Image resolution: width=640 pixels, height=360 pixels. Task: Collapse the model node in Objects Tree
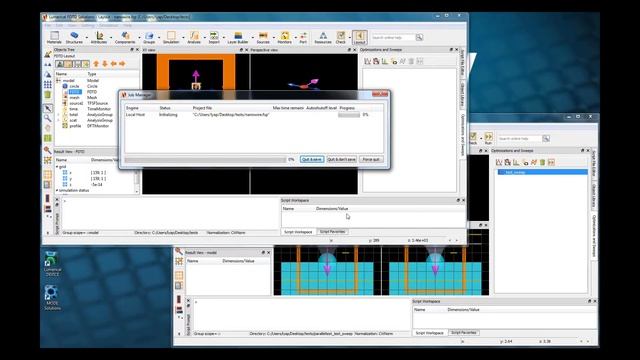(x=58, y=80)
